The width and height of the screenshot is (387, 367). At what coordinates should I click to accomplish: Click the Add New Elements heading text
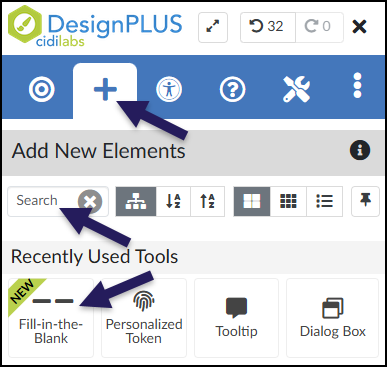pyautogui.click(x=98, y=151)
